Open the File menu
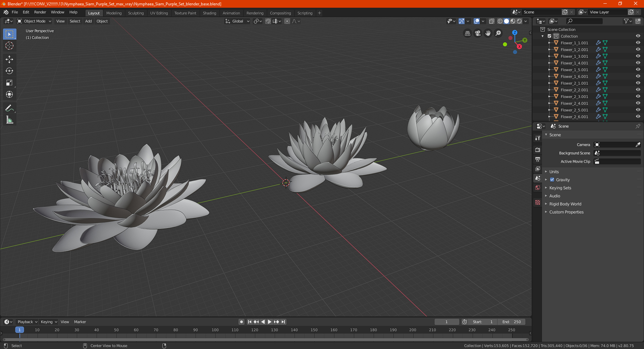644x349 pixels. pos(15,12)
